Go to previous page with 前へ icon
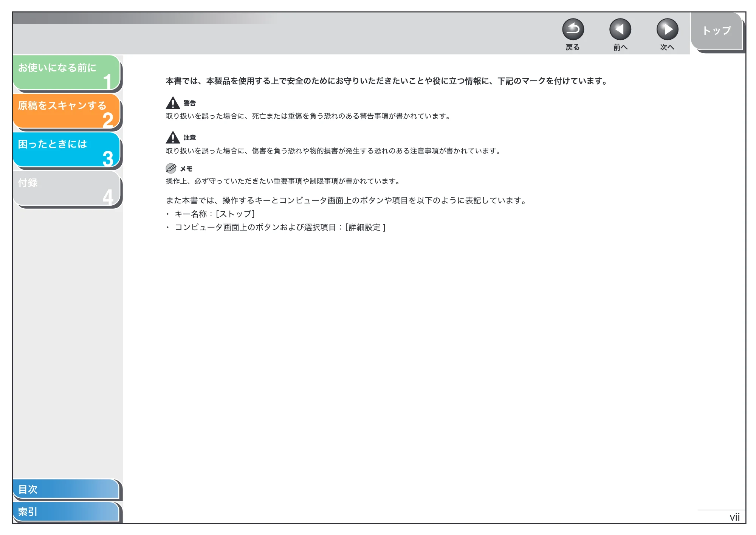 (620, 29)
